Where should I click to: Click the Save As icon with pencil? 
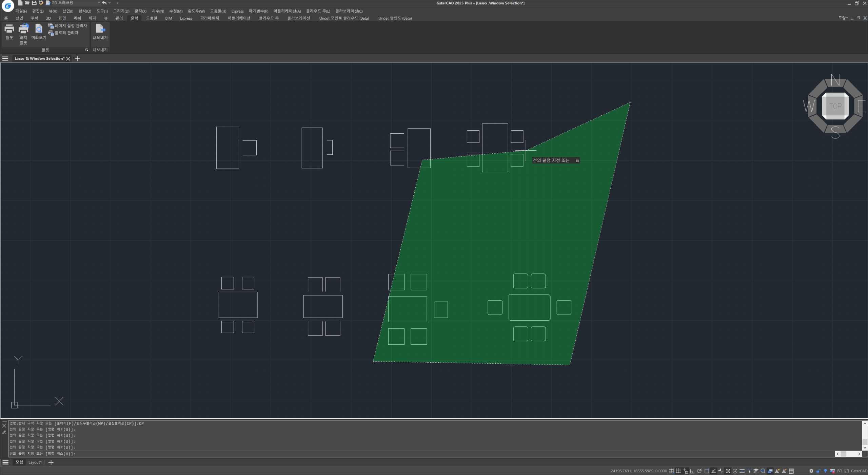point(41,3)
